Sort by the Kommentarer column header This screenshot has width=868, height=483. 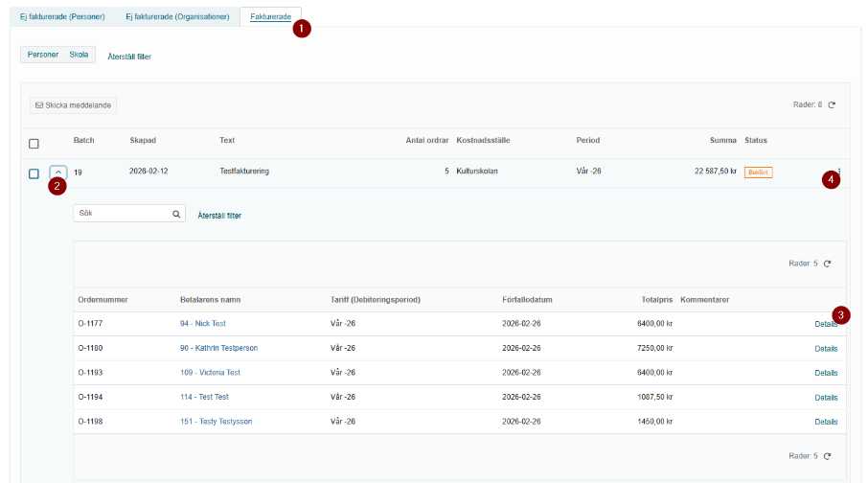[705, 300]
